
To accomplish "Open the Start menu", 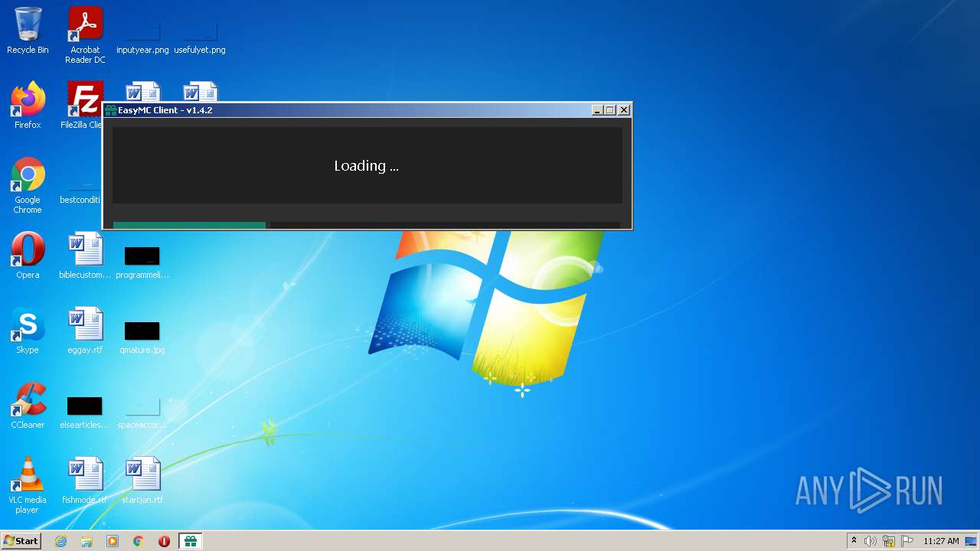I will tap(21, 541).
